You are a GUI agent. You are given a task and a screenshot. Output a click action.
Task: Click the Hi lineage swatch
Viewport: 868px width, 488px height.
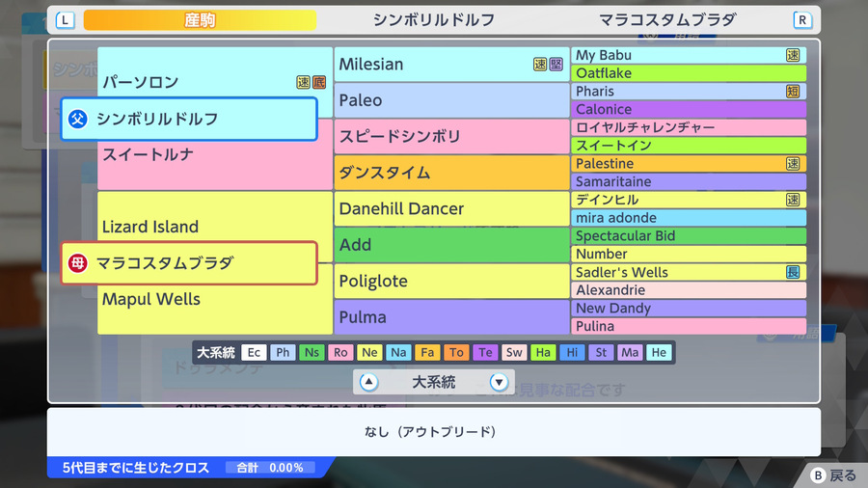(572, 352)
